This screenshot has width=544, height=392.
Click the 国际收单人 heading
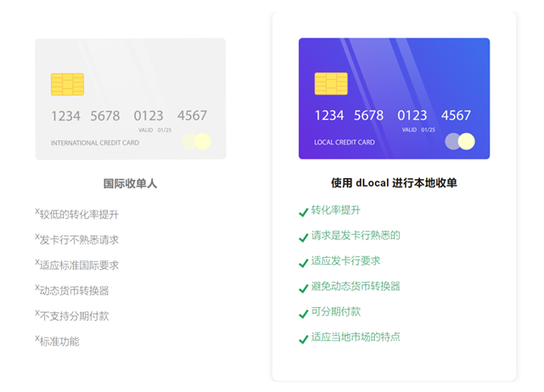coord(130,183)
